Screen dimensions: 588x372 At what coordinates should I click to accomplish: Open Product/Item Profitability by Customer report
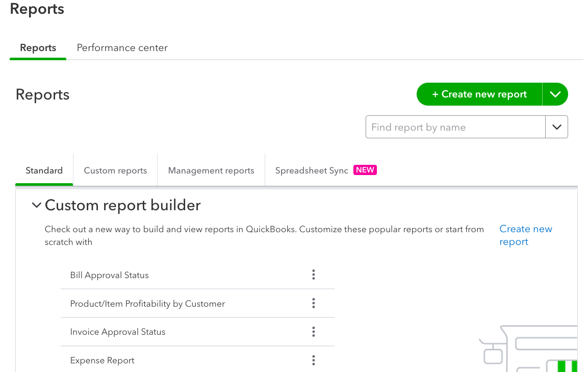147,304
